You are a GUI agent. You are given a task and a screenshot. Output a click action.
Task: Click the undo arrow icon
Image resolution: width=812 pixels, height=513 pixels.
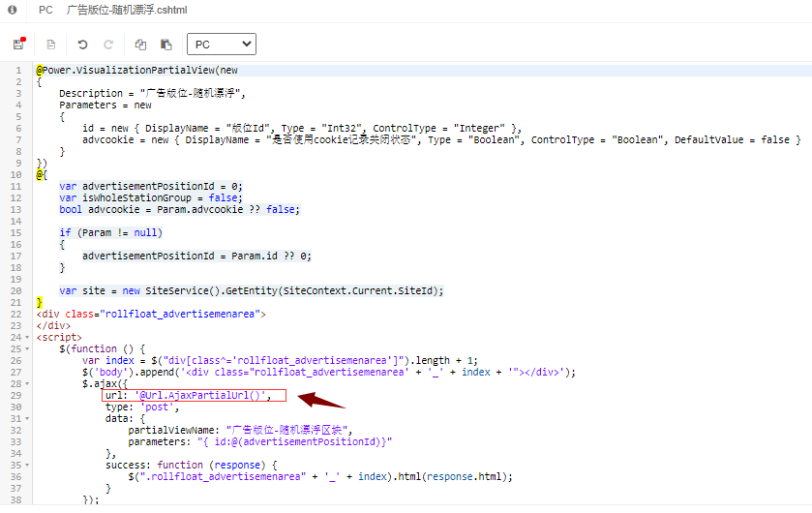[x=82, y=45]
